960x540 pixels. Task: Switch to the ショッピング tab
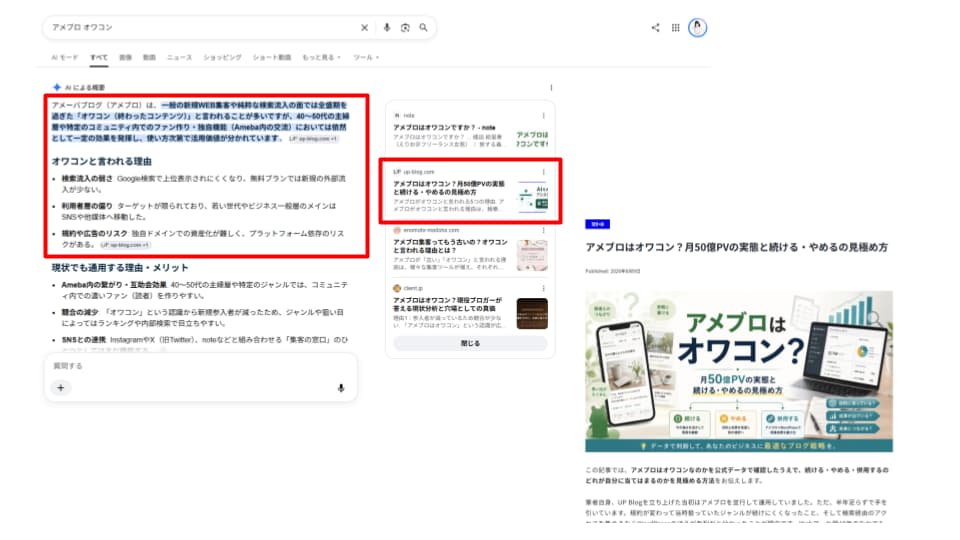[x=222, y=58]
